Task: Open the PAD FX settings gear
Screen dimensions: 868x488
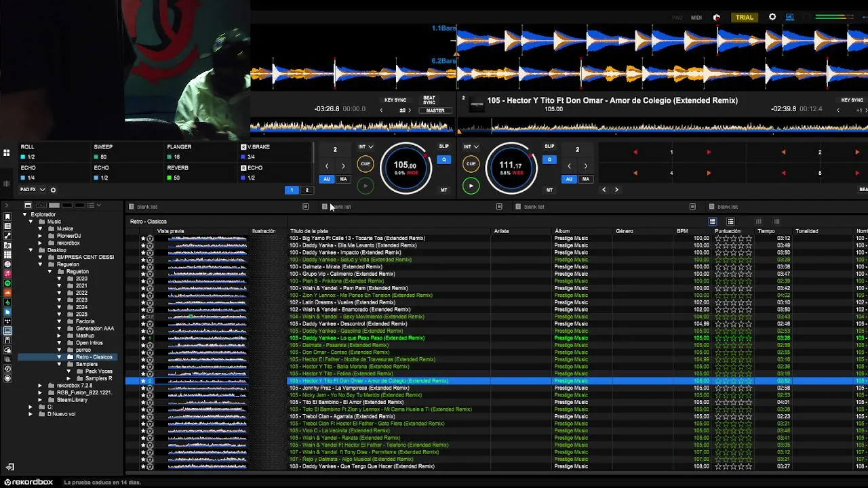Action: 53,190
